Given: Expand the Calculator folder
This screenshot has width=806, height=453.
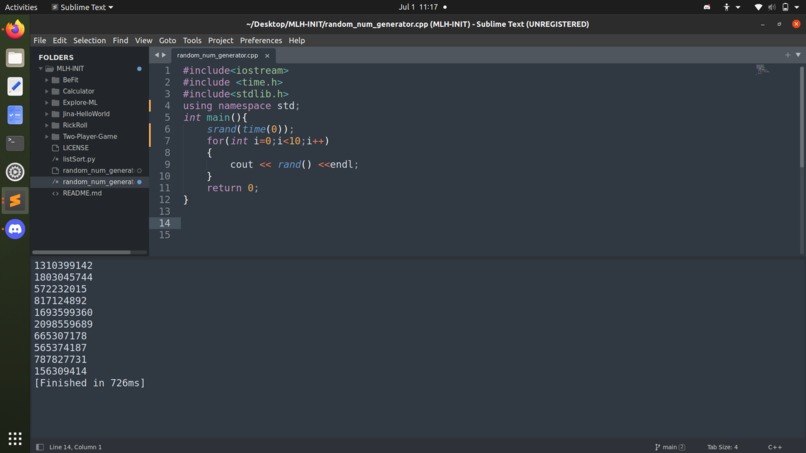Looking at the screenshot, I should (47, 91).
